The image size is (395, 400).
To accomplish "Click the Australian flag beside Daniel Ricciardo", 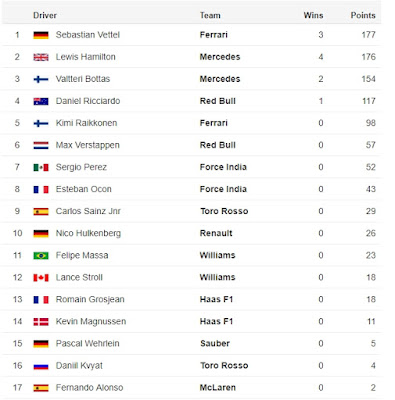I will pyautogui.click(x=41, y=101).
